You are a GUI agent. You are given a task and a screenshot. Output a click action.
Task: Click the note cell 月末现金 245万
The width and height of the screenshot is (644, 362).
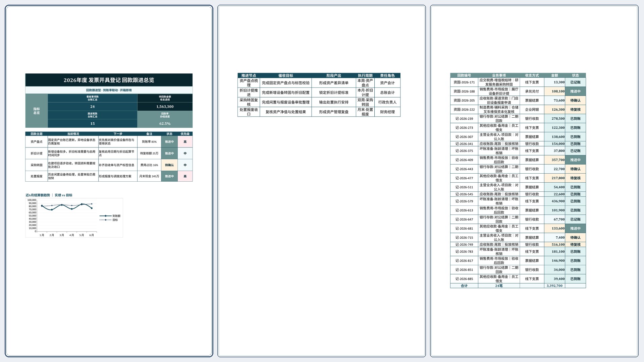149,176
